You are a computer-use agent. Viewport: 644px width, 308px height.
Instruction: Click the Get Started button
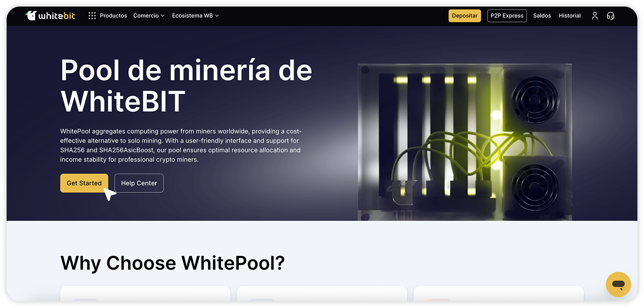(84, 183)
